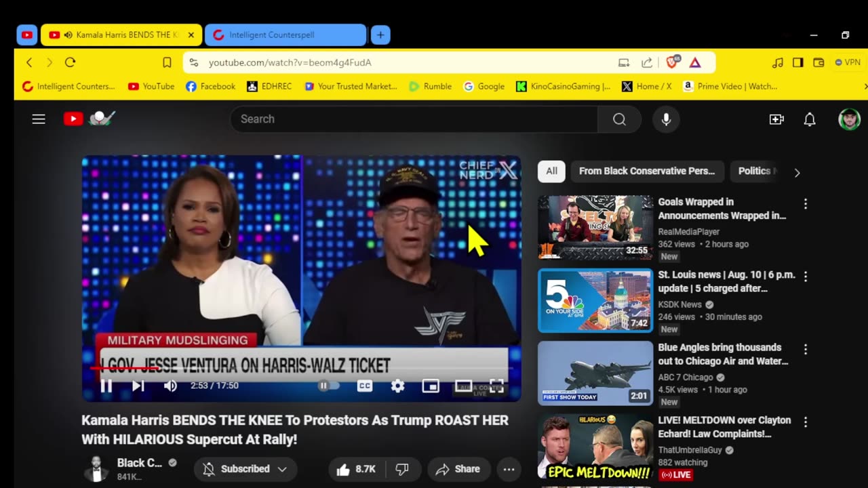Open options for Blue Angles video

(806, 349)
